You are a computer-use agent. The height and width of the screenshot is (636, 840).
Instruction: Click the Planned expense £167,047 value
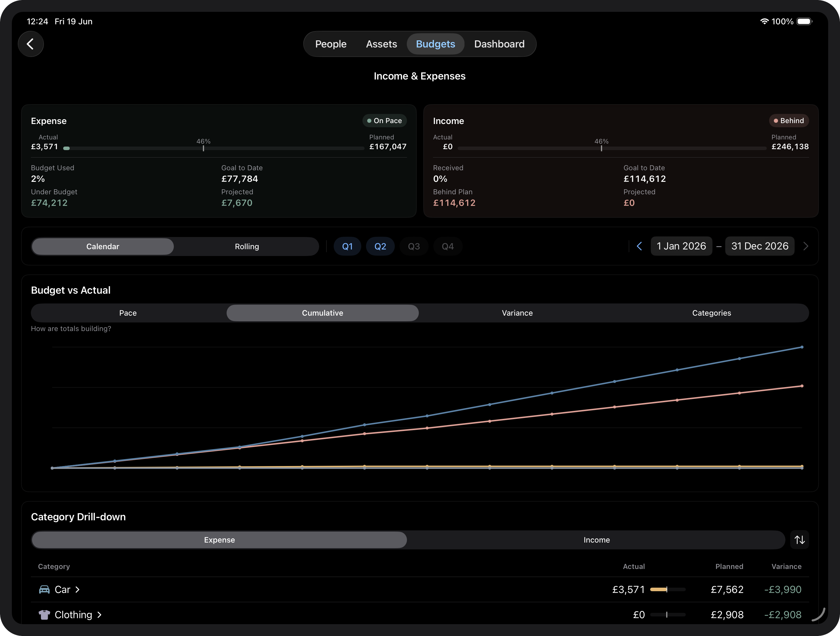pos(388,147)
